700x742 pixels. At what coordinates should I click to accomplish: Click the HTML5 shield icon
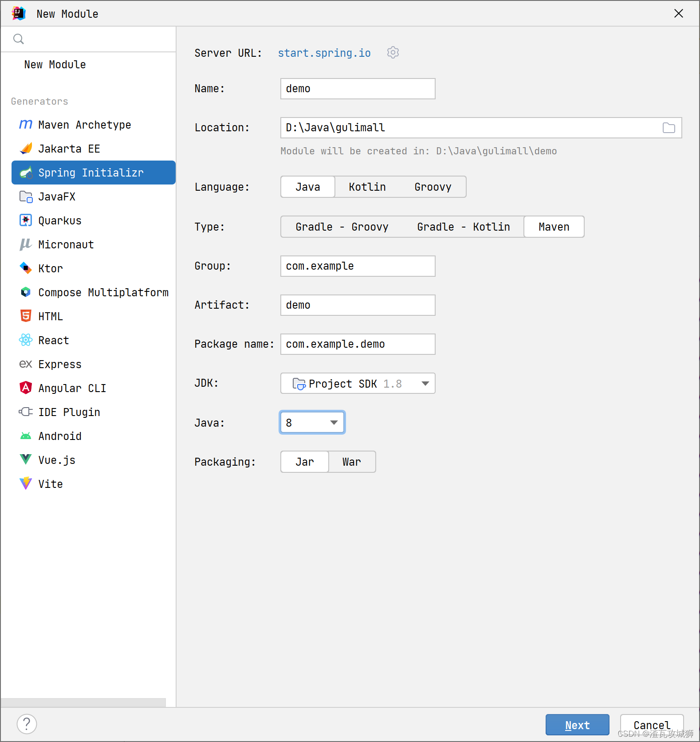(26, 316)
